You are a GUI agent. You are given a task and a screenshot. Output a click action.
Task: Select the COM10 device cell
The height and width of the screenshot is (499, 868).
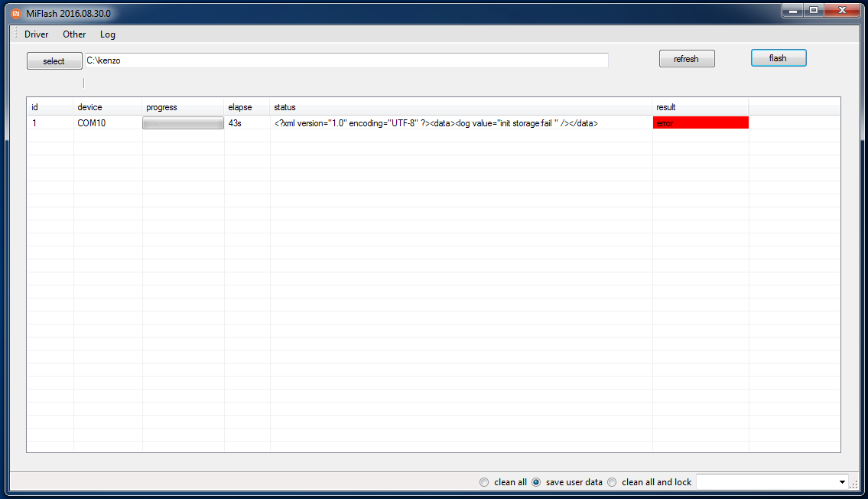point(92,123)
